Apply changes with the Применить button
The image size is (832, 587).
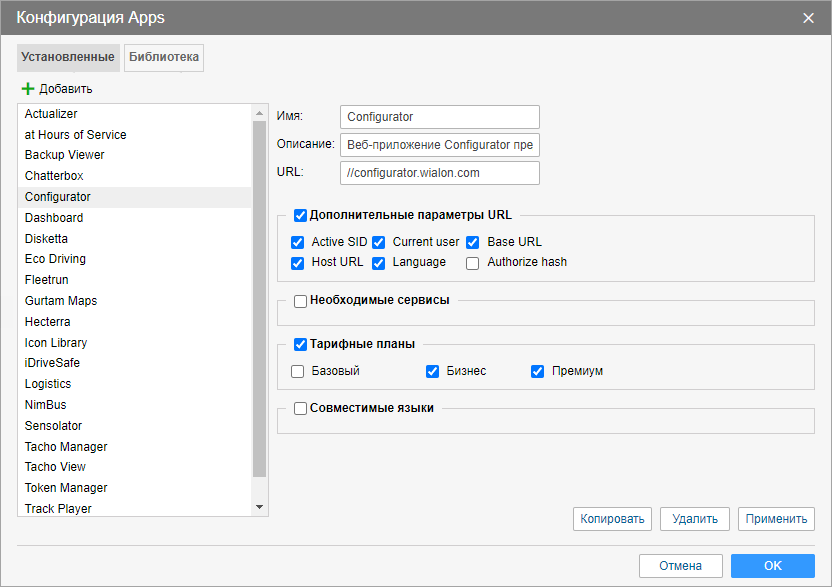click(776, 519)
